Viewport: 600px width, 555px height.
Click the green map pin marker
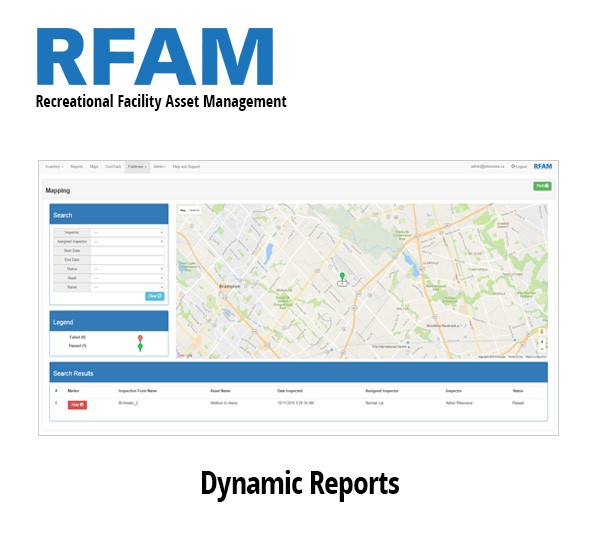click(x=342, y=276)
